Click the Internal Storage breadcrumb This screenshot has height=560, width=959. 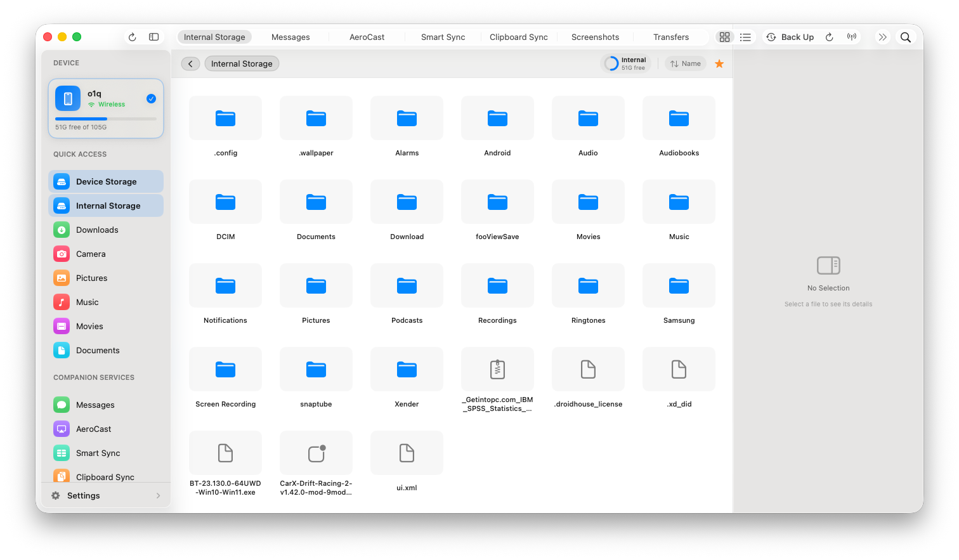[242, 63]
